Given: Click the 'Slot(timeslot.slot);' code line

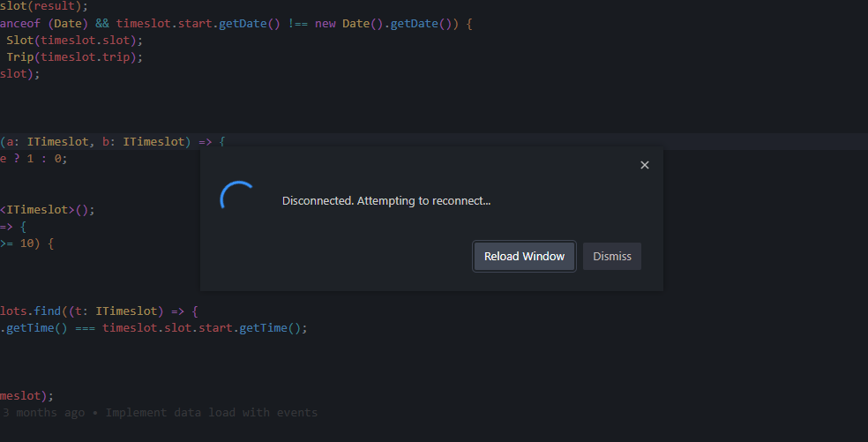Looking at the screenshot, I should (x=74, y=41).
